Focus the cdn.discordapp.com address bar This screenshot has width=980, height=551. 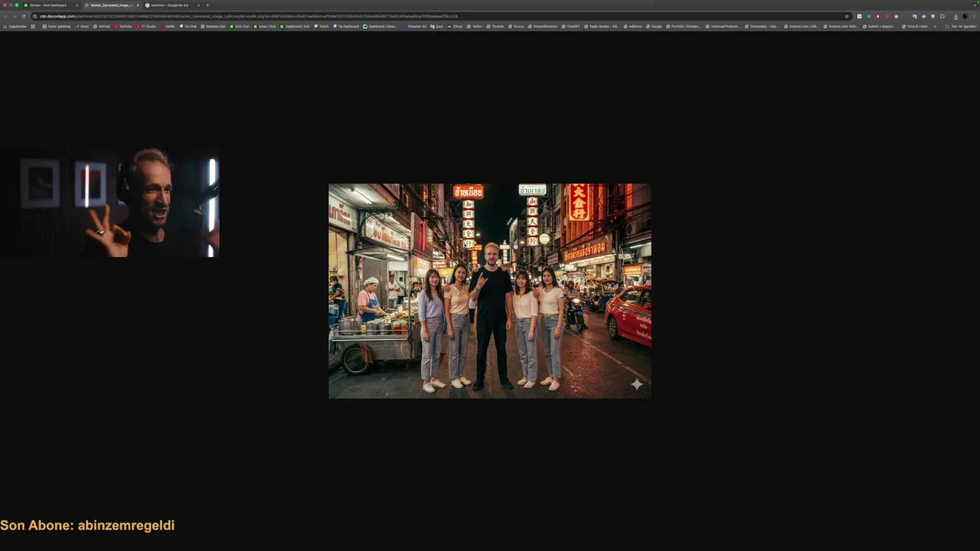coord(440,16)
